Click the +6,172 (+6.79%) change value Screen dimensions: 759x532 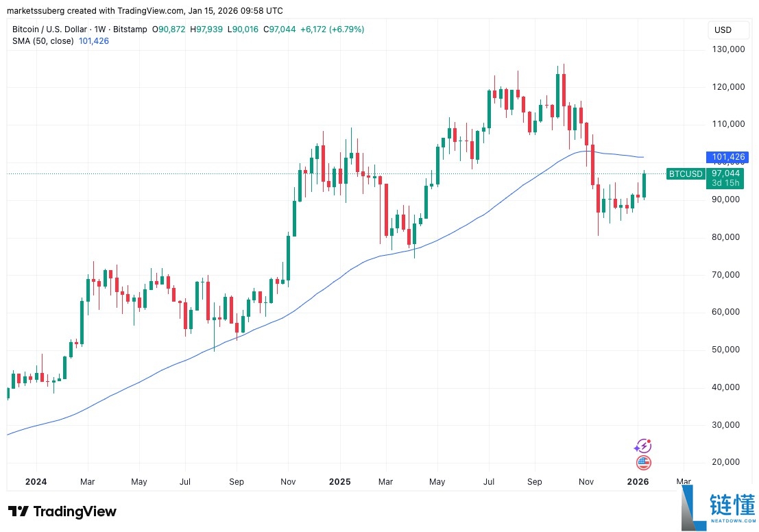(332, 29)
